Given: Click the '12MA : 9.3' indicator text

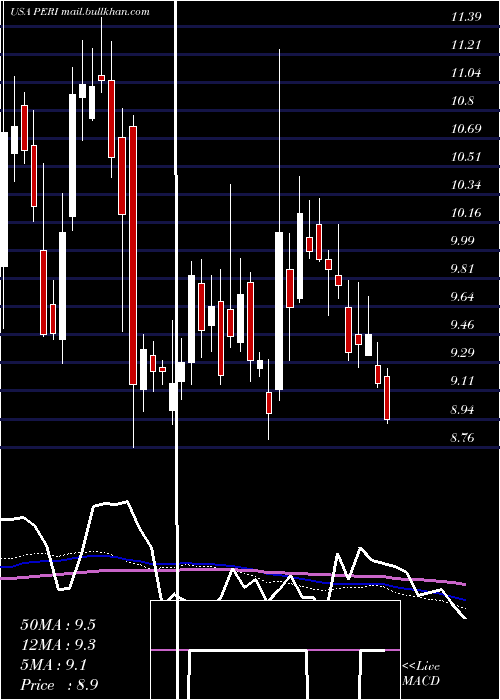Looking at the screenshot, I should pos(58,645).
